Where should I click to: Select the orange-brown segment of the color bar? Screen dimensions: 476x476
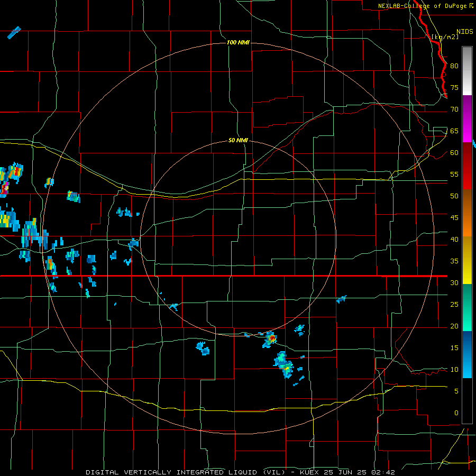[467, 213]
